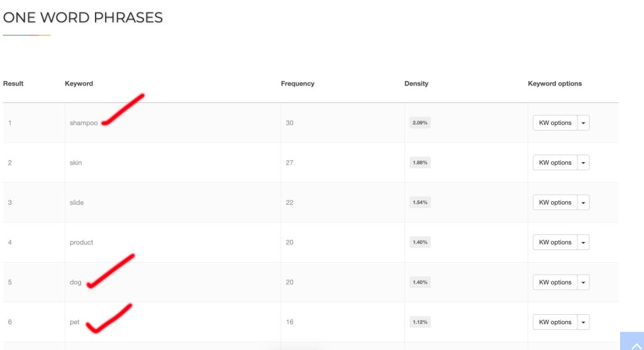Expand dropdown arrow in product row
Screen dimensions: 644x350
[584, 243]
